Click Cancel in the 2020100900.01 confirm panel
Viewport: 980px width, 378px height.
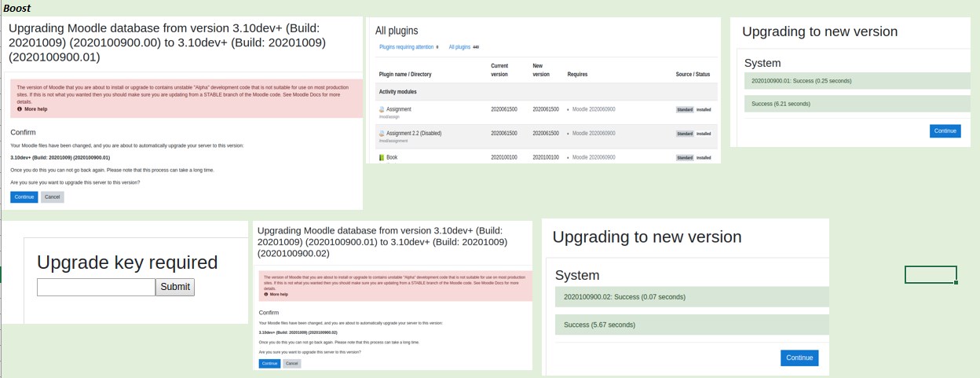click(x=52, y=197)
